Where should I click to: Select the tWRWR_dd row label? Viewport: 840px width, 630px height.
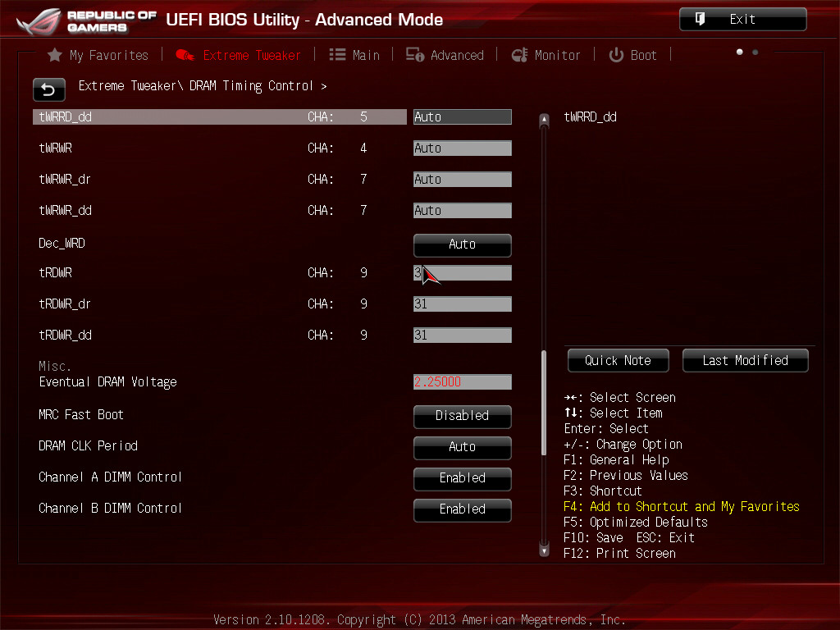click(x=66, y=210)
